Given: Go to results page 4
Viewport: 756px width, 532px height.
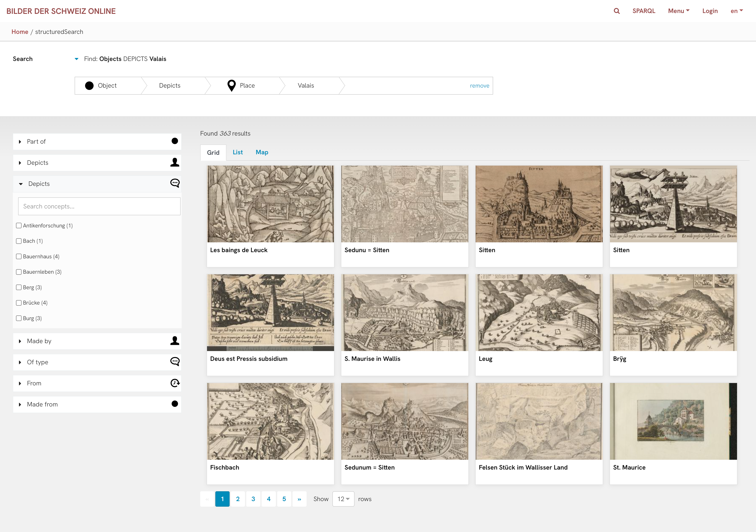Looking at the screenshot, I should (269, 499).
